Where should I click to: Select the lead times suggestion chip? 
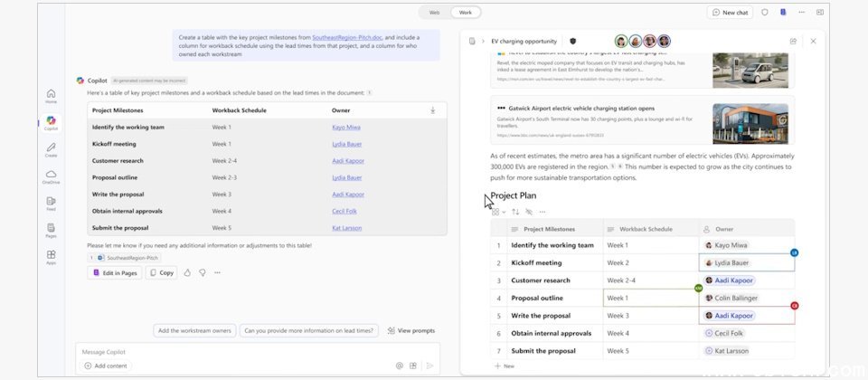[309, 331]
